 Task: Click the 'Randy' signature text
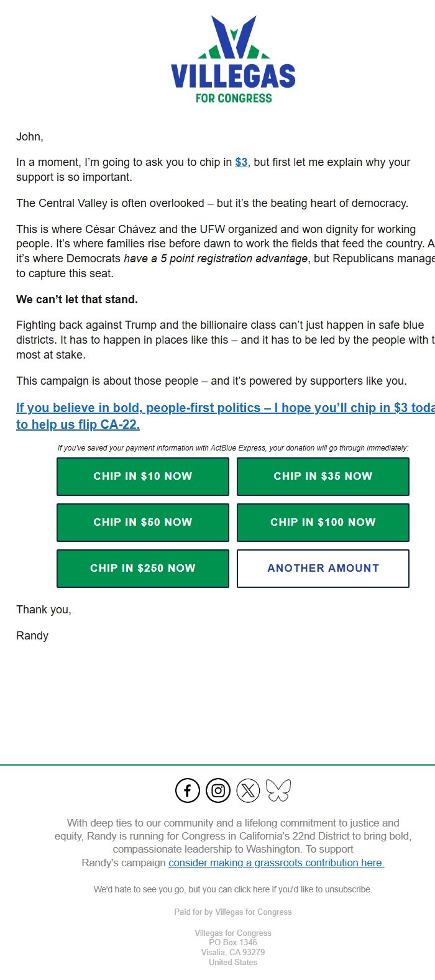coord(32,636)
